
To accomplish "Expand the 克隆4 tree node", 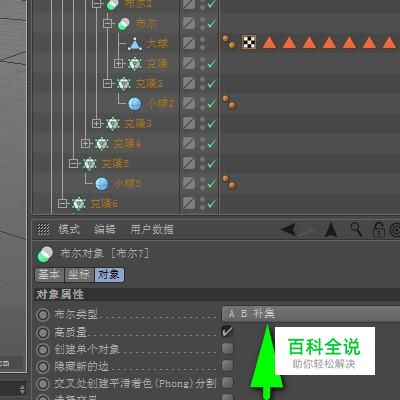I will click(85, 143).
